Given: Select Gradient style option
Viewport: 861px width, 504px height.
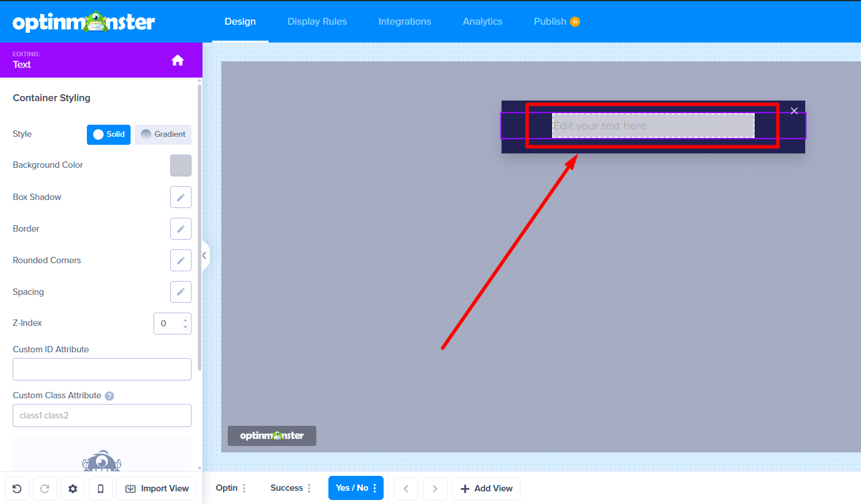Looking at the screenshot, I should 163,134.
